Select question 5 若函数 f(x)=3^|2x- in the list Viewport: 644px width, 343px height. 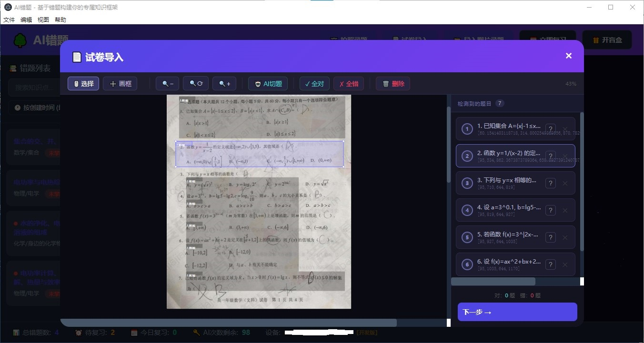[515, 237]
